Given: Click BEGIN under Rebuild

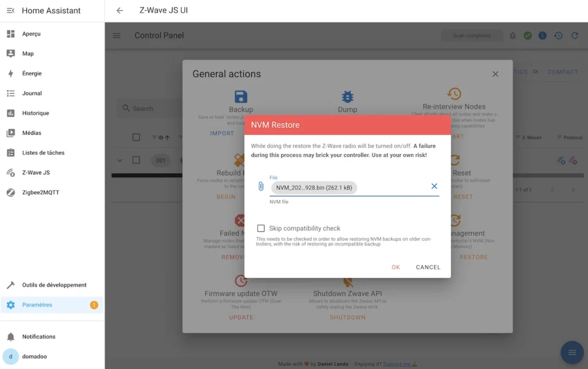Looking at the screenshot, I should coord(226,197).
